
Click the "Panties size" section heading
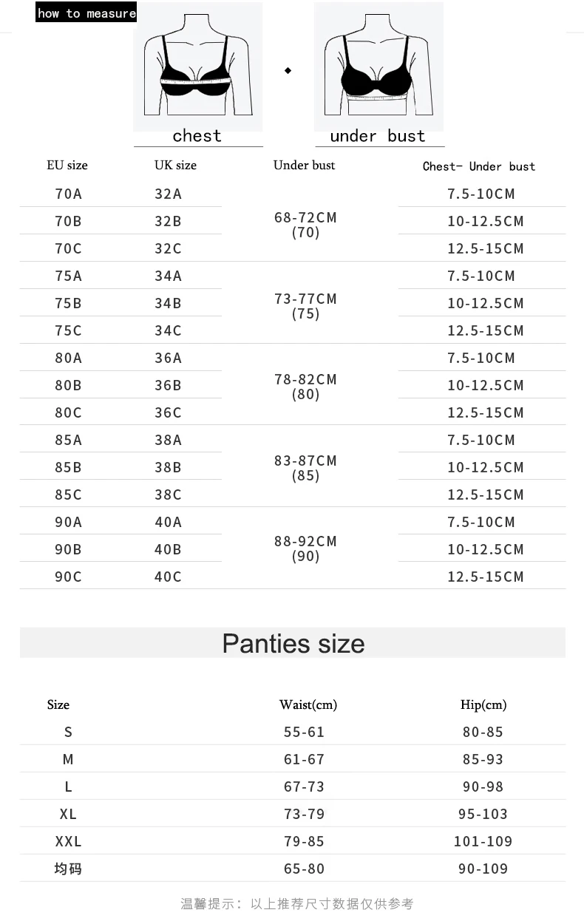(293, 644)
